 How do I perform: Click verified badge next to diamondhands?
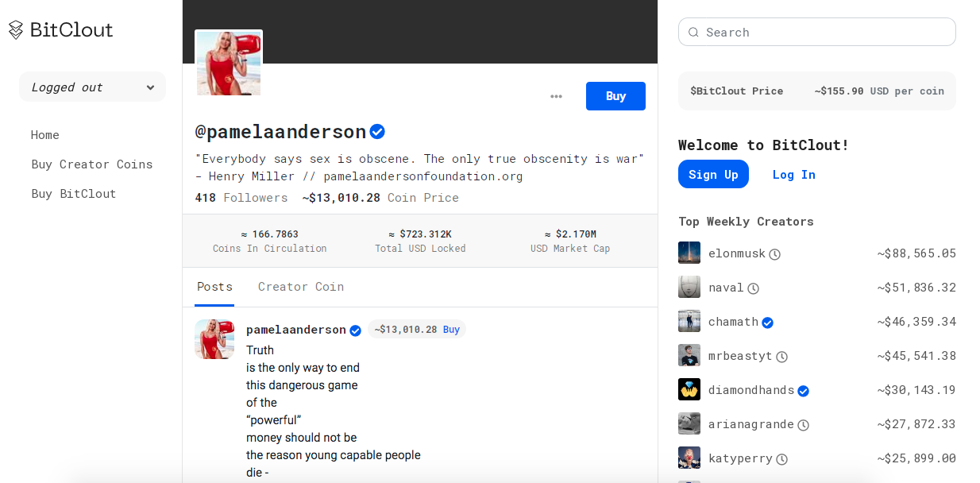(804, 391)
